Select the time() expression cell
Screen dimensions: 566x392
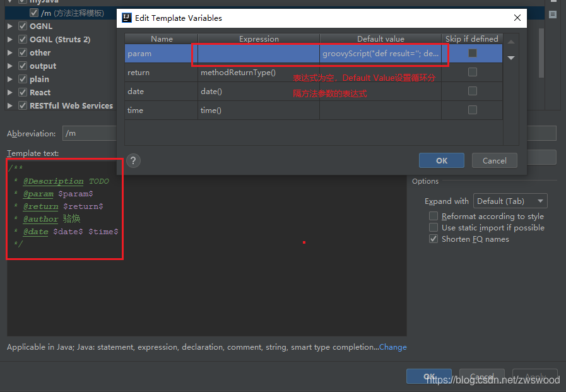pos(259,110)
